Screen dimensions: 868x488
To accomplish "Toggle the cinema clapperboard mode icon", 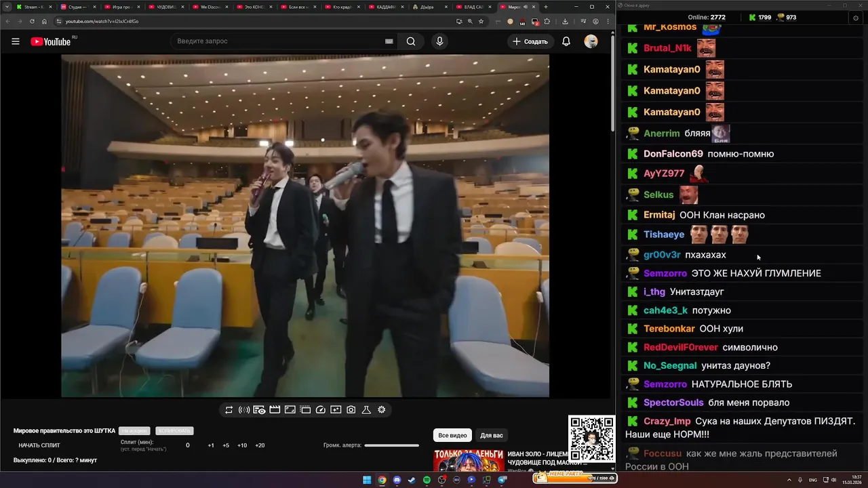I will coord(275,410).
